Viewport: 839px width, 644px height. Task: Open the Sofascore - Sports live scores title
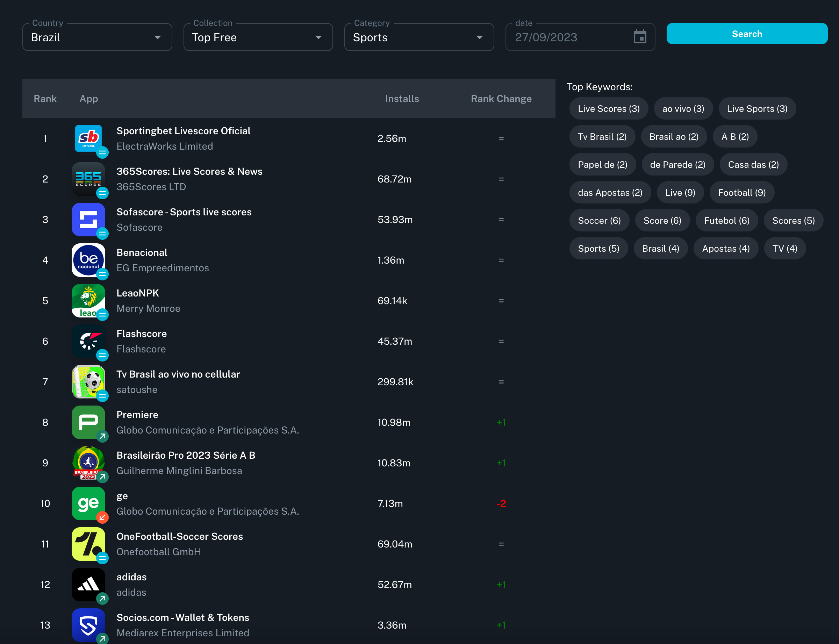(x=184, y=212)
